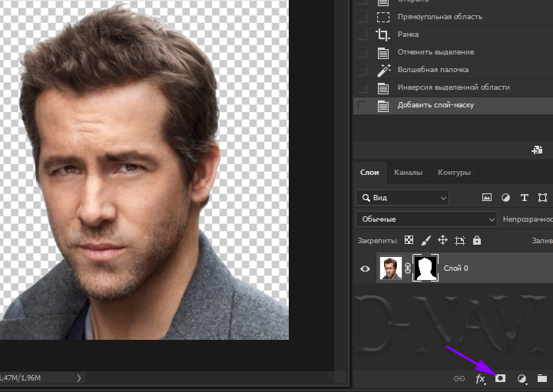The image size is (553, 392).
Task: Click the Отменить выделение step icon
Action: (x=383, y=53)
